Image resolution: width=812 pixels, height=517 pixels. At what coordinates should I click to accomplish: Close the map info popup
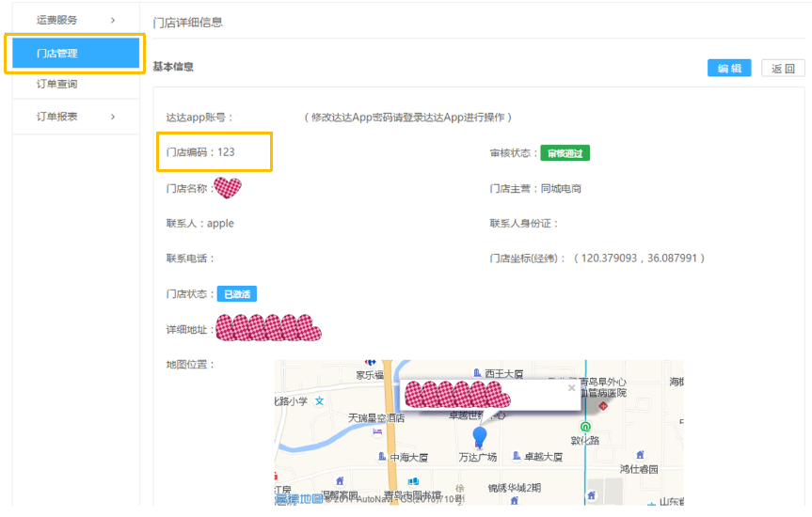click(x=570, y=387)
